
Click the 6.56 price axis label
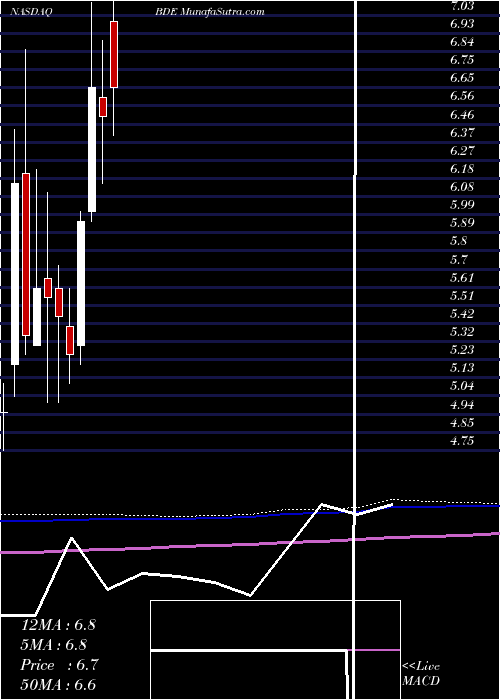tap(462, 96)
